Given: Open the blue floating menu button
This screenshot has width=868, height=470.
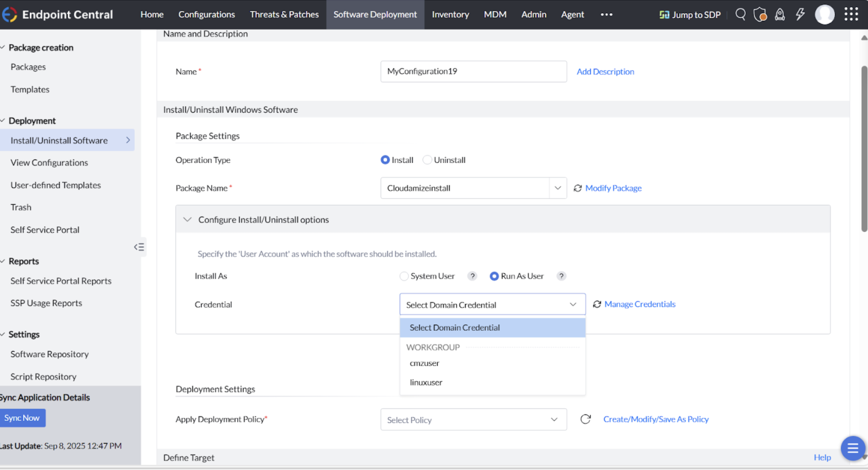Looking at the screenshot, I should [x=853, y=448].
